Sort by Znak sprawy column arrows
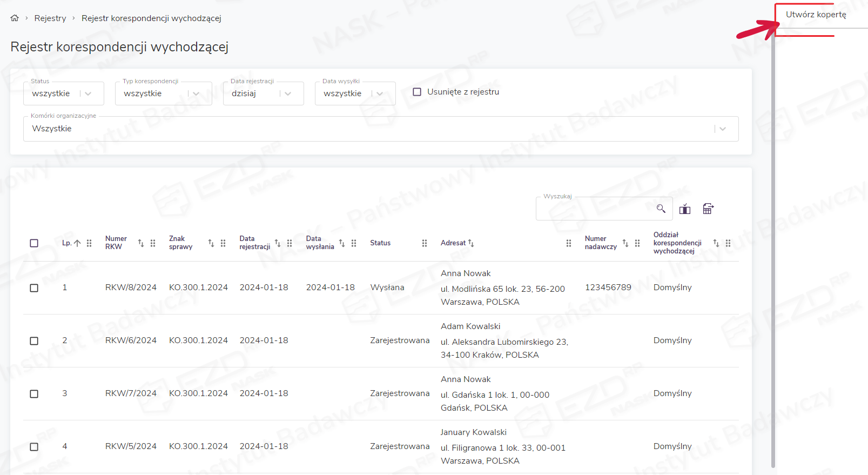This screenshot has height=475, width=868. click(x=211, y=243)
